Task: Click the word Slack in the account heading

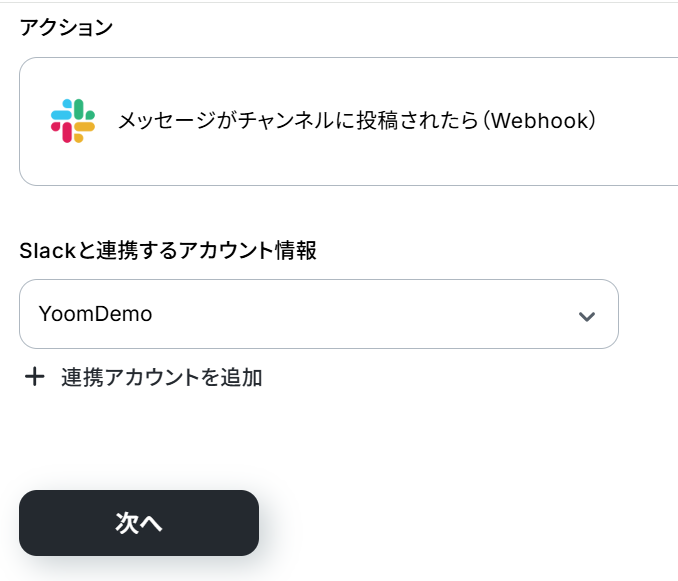Action: 48,251
